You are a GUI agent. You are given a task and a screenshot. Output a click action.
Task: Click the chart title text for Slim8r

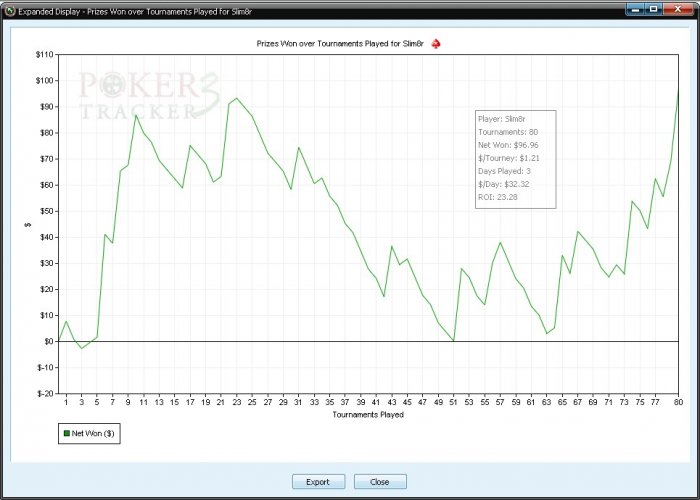point(340,44)
